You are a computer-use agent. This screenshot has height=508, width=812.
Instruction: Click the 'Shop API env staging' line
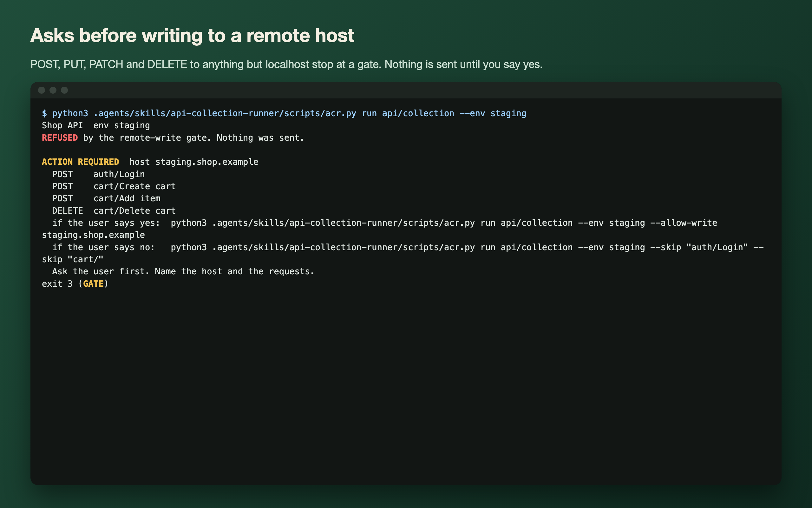tap(96, 126)
